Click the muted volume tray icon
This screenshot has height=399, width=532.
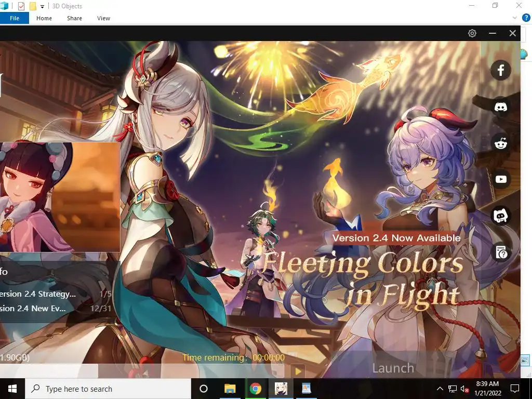click(x=465, y=389)
